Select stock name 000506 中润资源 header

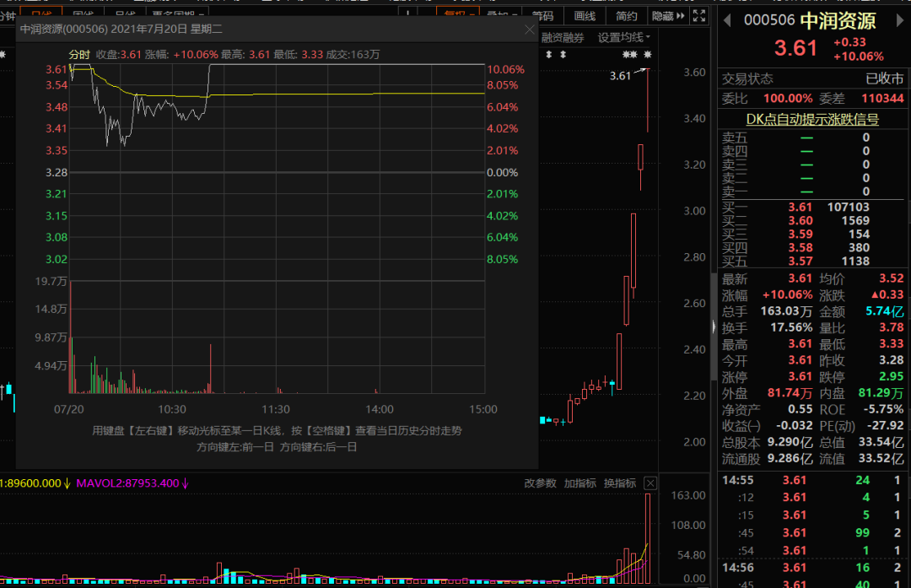810,21
